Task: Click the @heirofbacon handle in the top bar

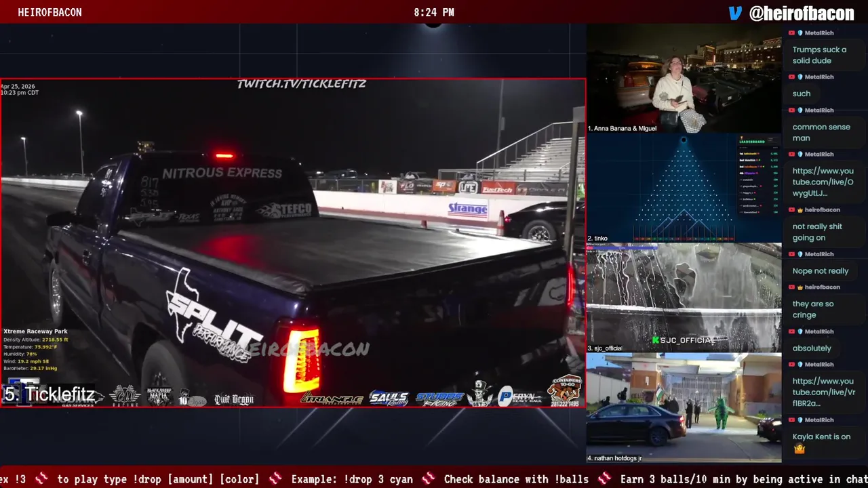Action: 801,13
